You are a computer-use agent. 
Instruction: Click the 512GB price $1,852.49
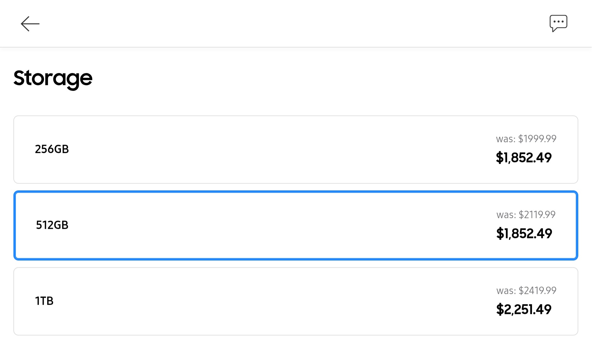pos(524,234)
